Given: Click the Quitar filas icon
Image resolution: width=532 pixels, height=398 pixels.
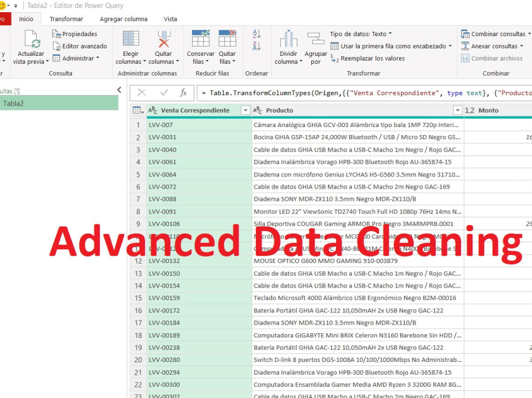Looking at the screenshot, I should [227, 38].
